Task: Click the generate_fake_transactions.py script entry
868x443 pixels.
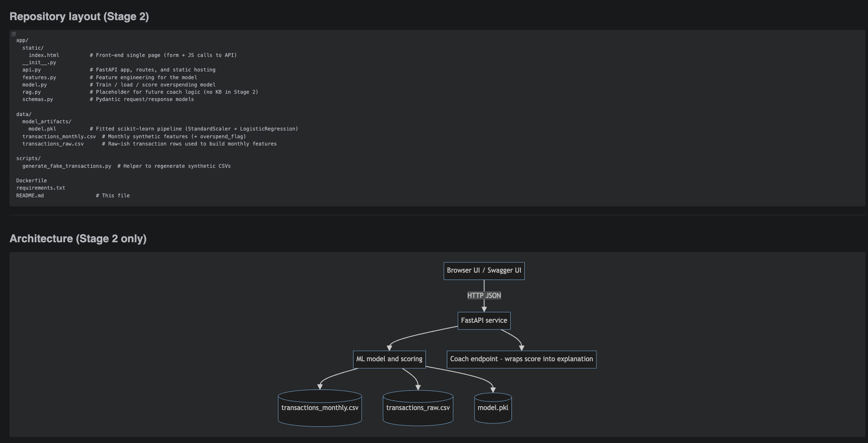Action: [x=65, y=166]
